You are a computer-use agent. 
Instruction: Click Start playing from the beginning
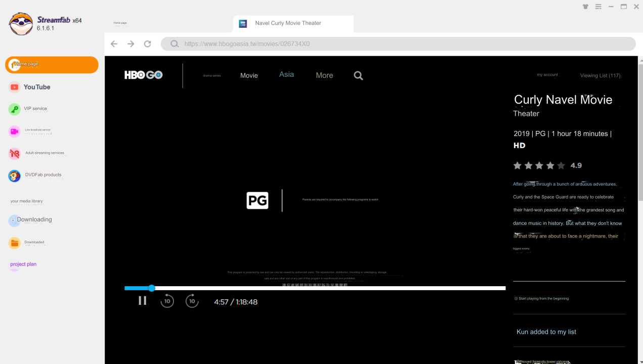point(541,298)
